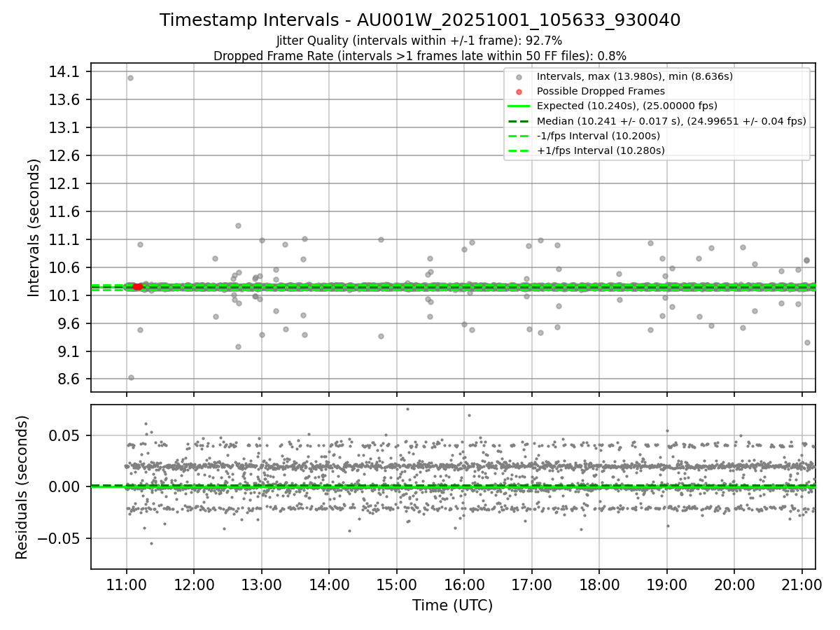The image size is (840, 630).
Task: Click the y-axis tick label "10.1"
Action: pos(66,296)
